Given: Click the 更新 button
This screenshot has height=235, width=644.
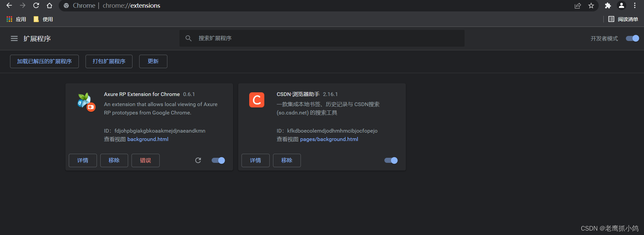Looking at the screenshot, I should pyautogui.click(x=153, y=61).
